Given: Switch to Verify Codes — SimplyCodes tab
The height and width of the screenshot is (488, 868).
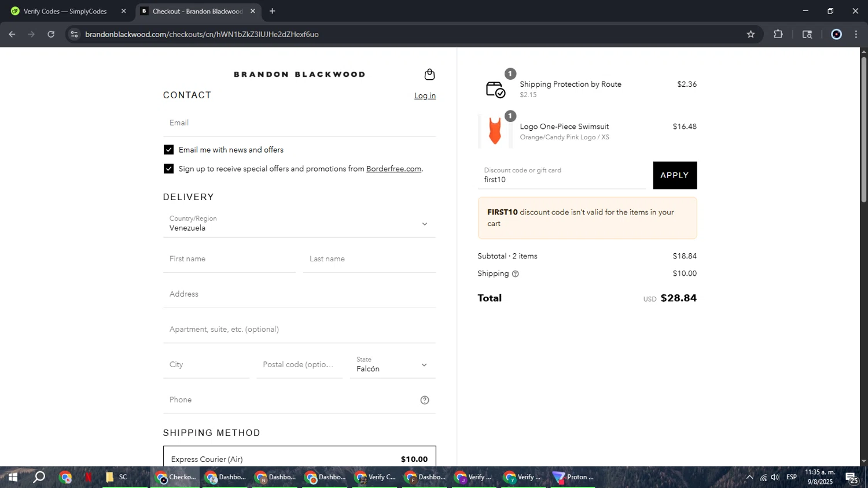Looking at the screenshot, I should 65,11.
